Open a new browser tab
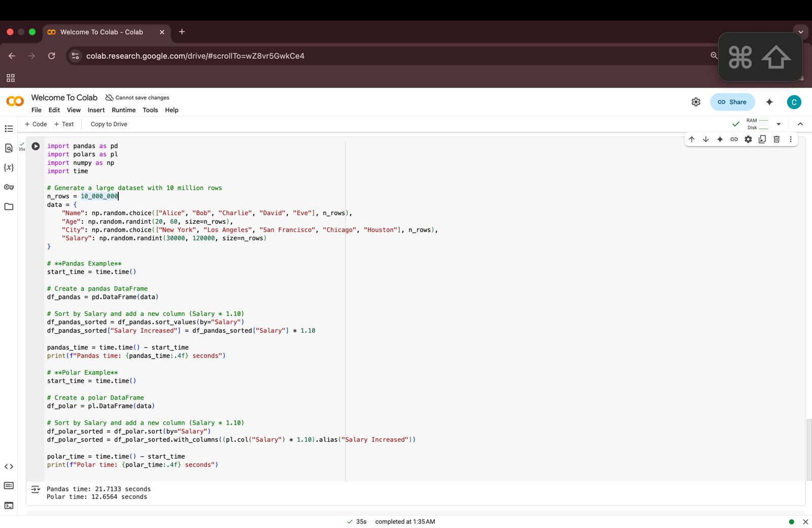 click(x=182, y=32)
